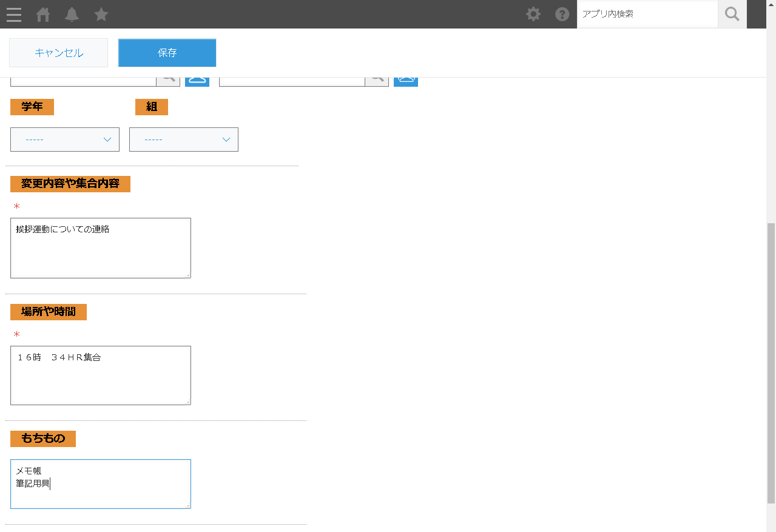Open the 組 dropdown
The width and height of the screenshot is (776, 532).
click(x=184, y=140)
